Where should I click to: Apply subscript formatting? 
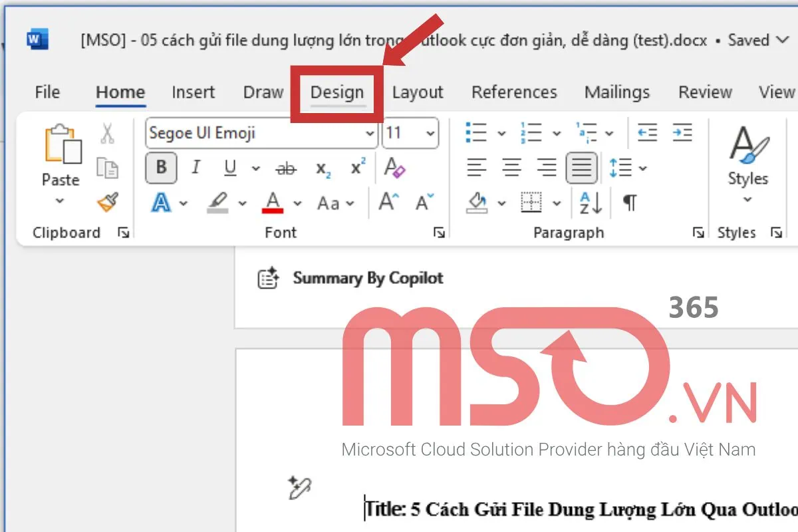click(x=322, y=168)
